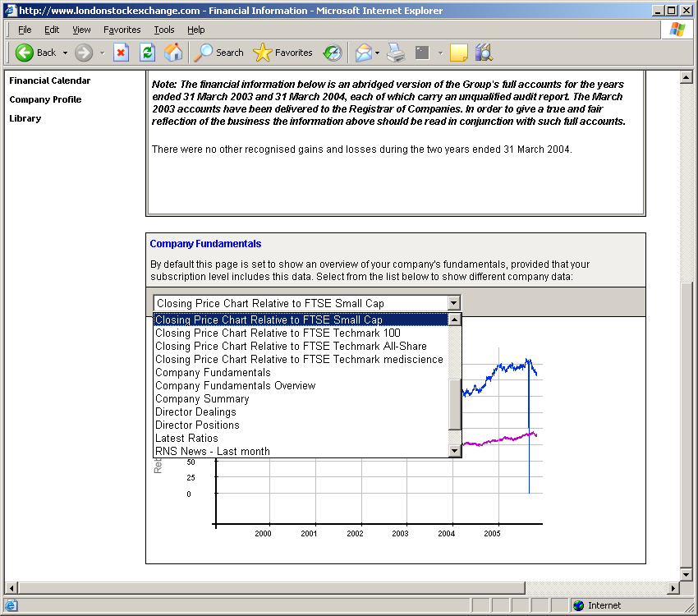Minimize the Internet Explorer window
The width and height of the screenshot is (698, 616).
coord(657,10)
